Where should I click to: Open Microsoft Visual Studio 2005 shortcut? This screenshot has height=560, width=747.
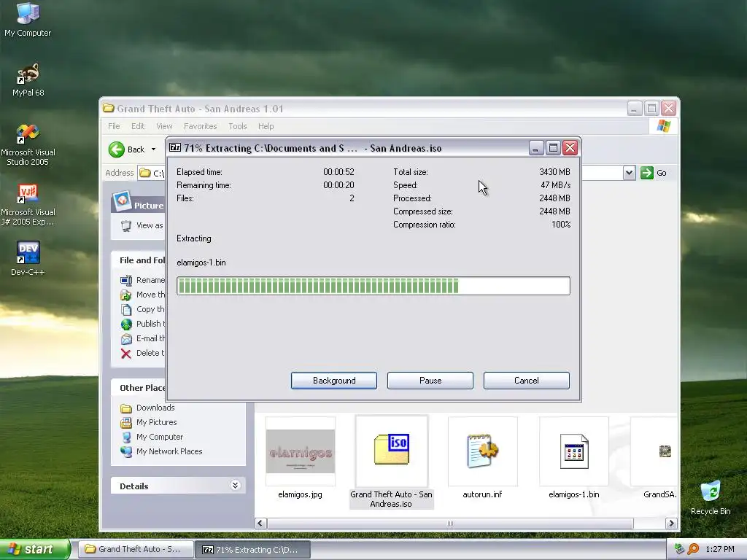pyautogui.click(x=28, y=145)
